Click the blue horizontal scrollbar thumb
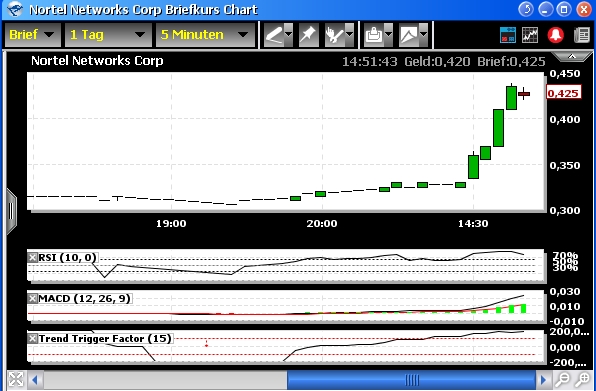596x391 pixels. [x=411, y=380]
